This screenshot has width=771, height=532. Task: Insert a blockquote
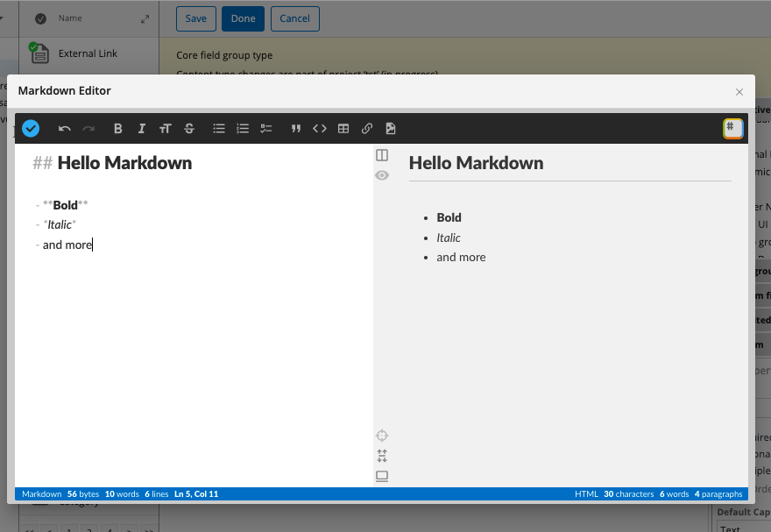pos(295,128)
